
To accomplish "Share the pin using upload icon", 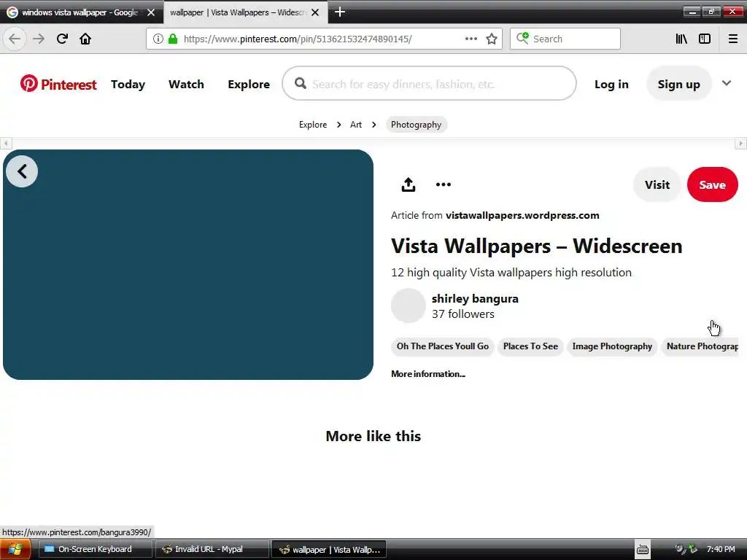I will point(409,184).
